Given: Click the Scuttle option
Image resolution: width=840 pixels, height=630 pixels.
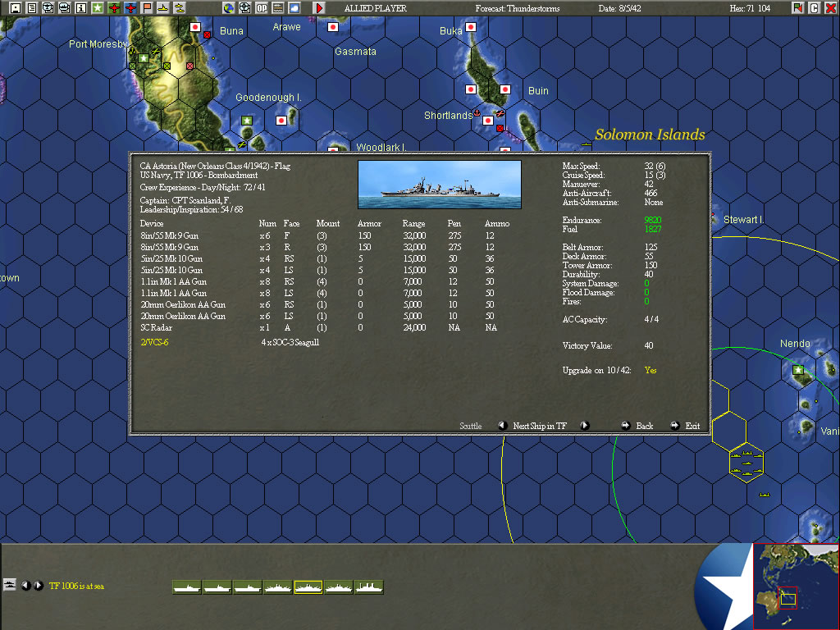Looking at the screenshot, I should click(470, 426).
